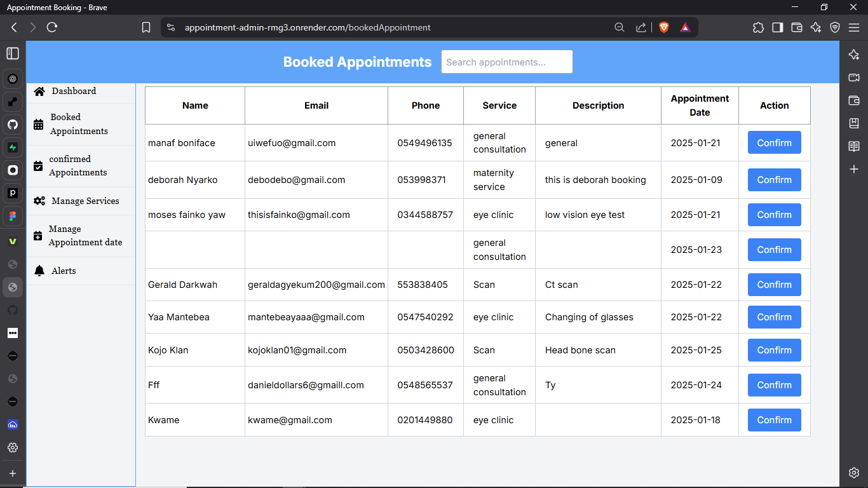
Task: Open Brave Rewards from the address bar
Action: 685,27
